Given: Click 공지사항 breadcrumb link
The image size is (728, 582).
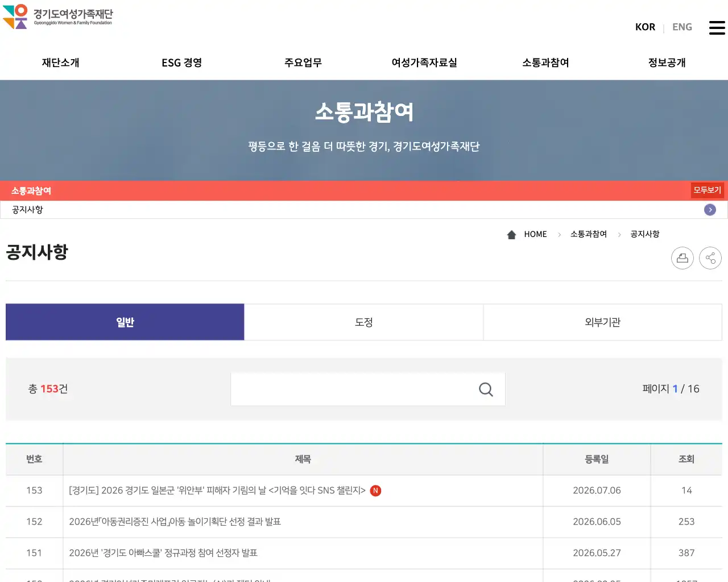Looking at the screenshot, I should pyautogui.click(x=645, y=234).
